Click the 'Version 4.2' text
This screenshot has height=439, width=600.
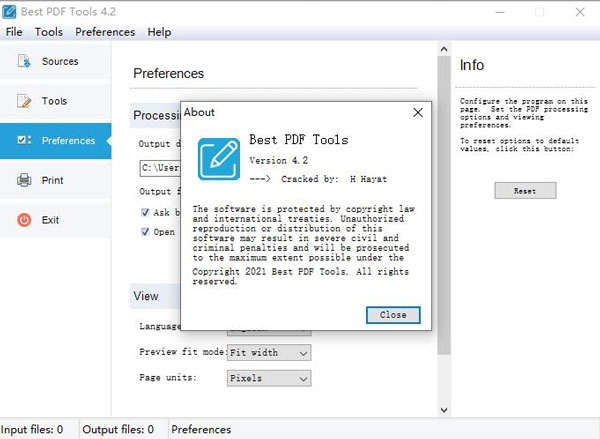(279, 160)
